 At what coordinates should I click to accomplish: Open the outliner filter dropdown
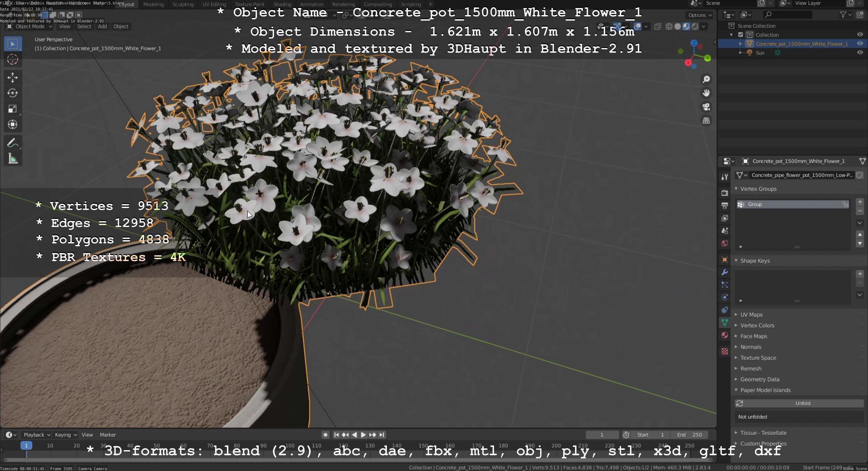(846, 15)
